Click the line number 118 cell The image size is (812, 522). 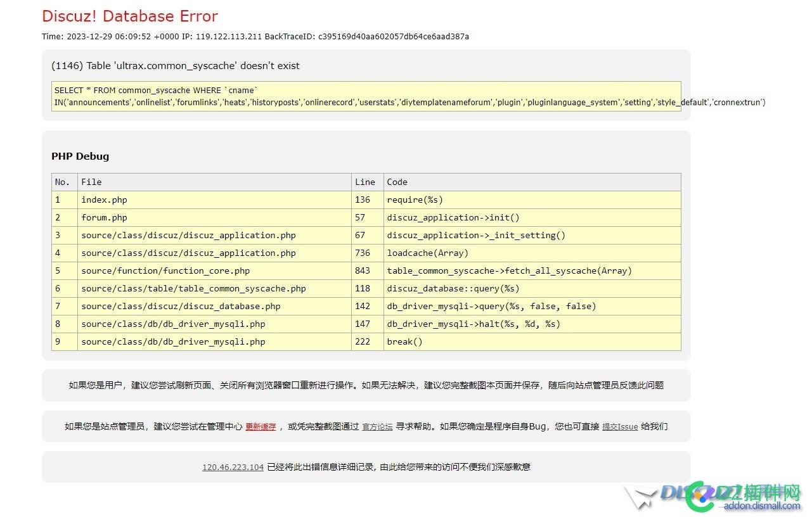tap(367, 288)
